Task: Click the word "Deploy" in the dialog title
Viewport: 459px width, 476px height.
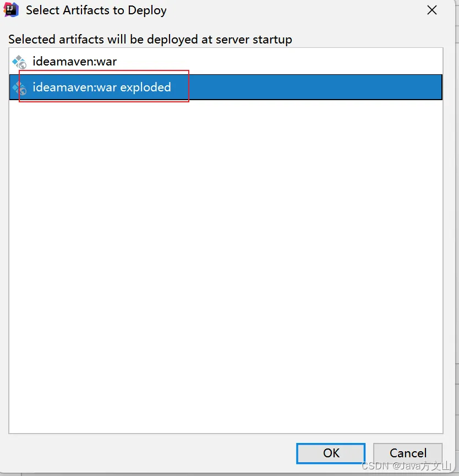Action: click(149, 10)
